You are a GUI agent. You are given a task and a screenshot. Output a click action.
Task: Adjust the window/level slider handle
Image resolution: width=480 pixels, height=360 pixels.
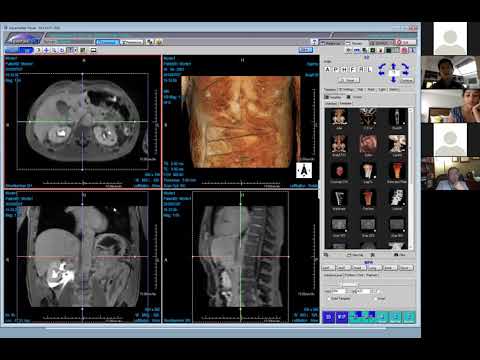coord(349,284)
